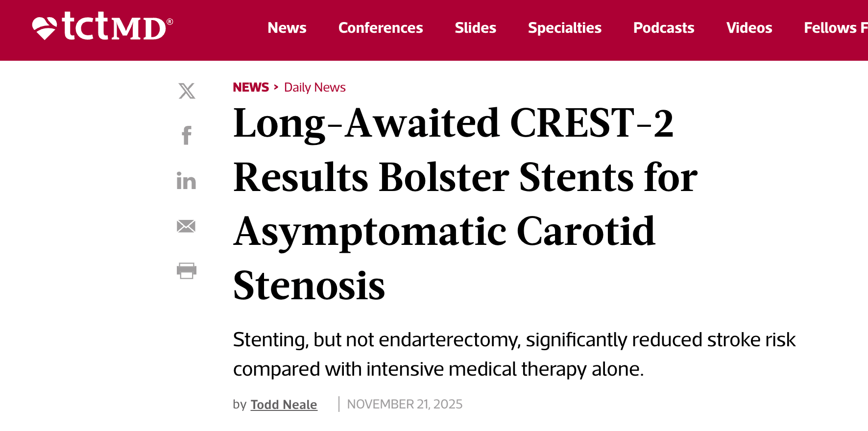
Task: Open author Todd Neale's profile link
Action: coord(284,405)
